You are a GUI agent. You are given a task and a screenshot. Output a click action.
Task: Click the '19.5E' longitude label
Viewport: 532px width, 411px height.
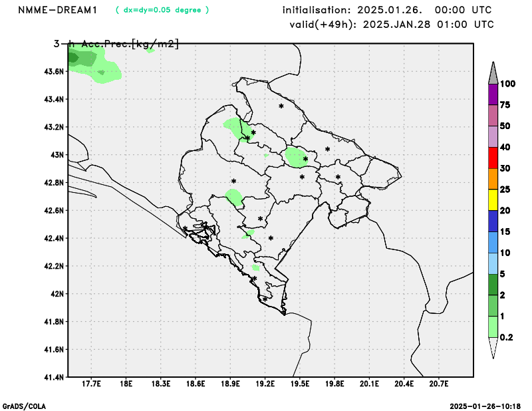coord(300,384)
